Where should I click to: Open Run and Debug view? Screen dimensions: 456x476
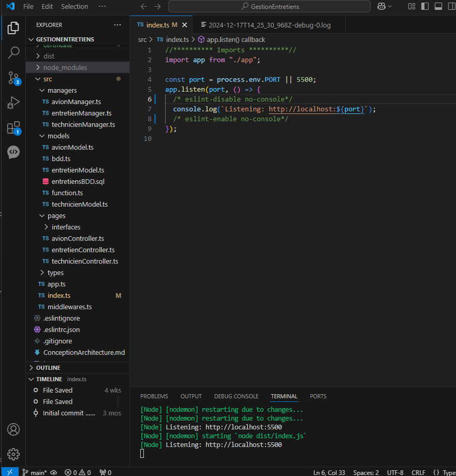pos(13,103)
